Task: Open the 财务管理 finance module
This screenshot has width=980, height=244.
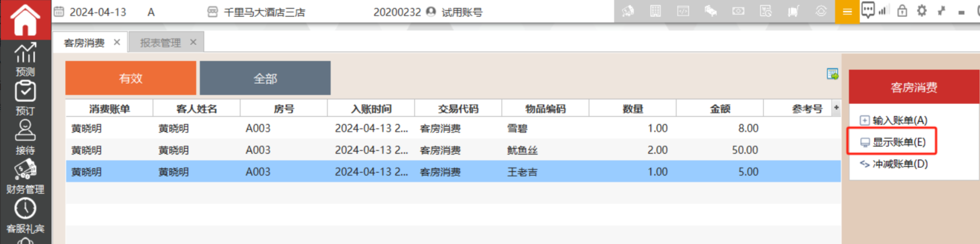Action: pyautogui.click(x=25, y=177)
